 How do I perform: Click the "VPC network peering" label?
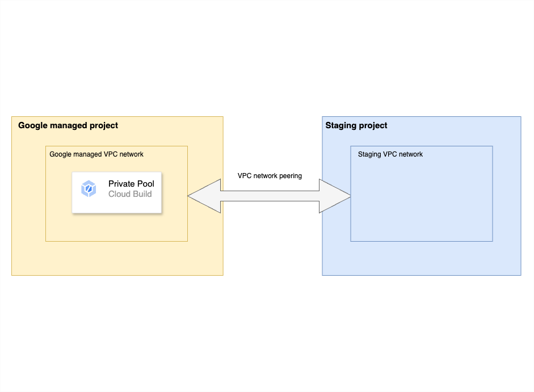click(x=270, y=176)
